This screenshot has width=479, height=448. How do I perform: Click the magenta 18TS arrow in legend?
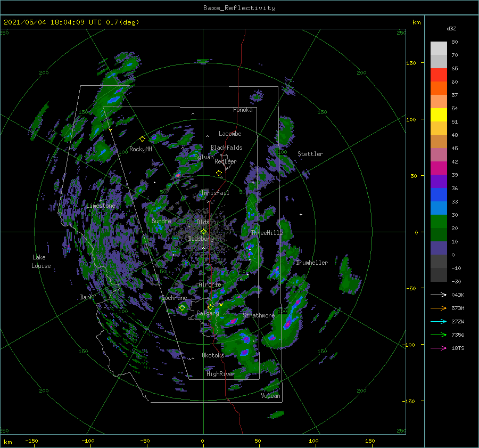pyautogui.click(x=439, y=348)
